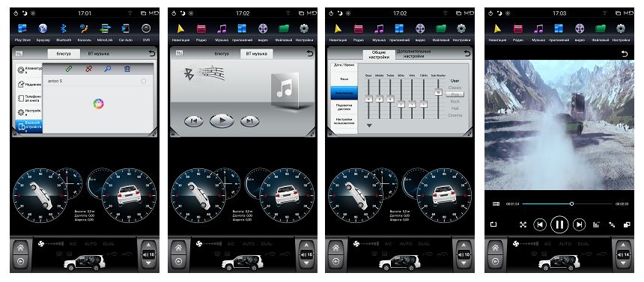Viewport: 644px width, 282px height.
Task: Select the anton 5 device radio button
Action: pyautogui.click(x=143, y=82)
